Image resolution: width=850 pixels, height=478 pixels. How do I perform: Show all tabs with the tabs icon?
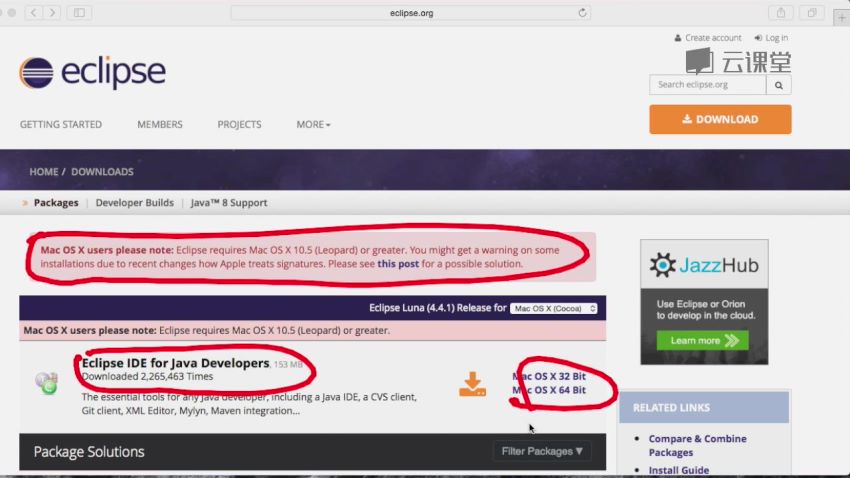tap(812, 12)
